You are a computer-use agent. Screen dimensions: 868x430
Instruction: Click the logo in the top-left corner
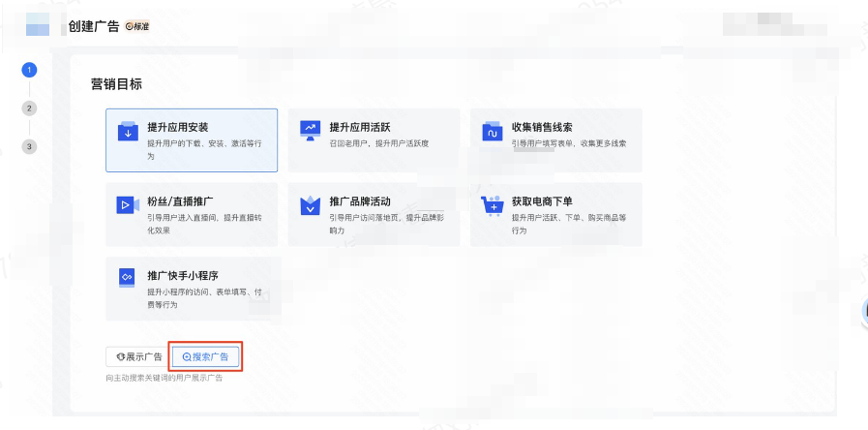tap(38, 26)
